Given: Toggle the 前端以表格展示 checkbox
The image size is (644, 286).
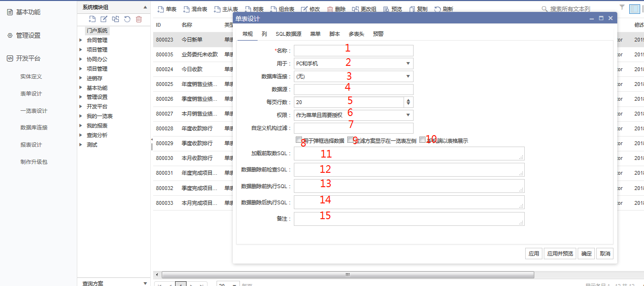Looking at the screenshot, I should [422, 140].
